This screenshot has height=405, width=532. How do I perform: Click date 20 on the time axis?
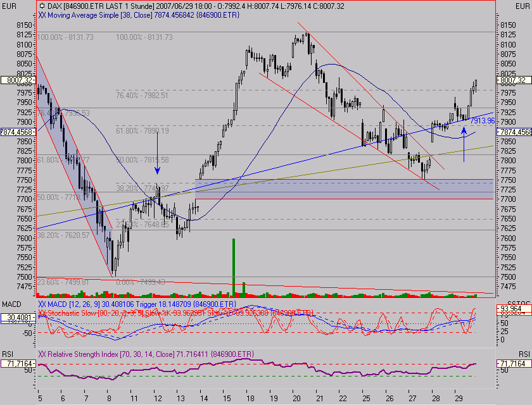(x=297, y=399)
